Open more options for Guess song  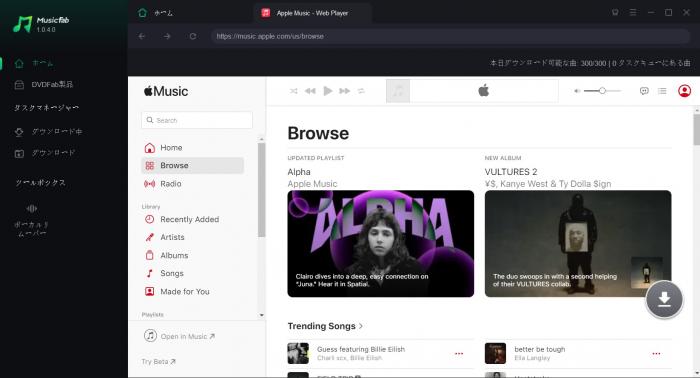459,353
